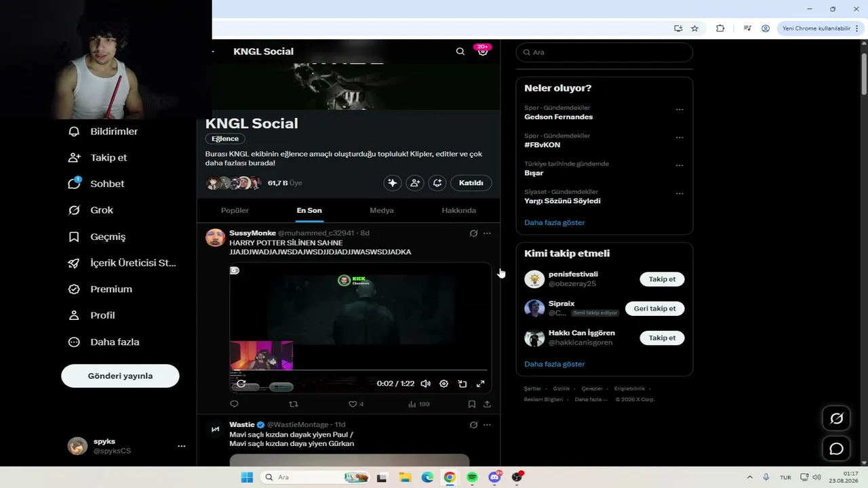Switch to the Popüler tab
Viewport: 868px width, 488px height.
click(x=235, y=210)
